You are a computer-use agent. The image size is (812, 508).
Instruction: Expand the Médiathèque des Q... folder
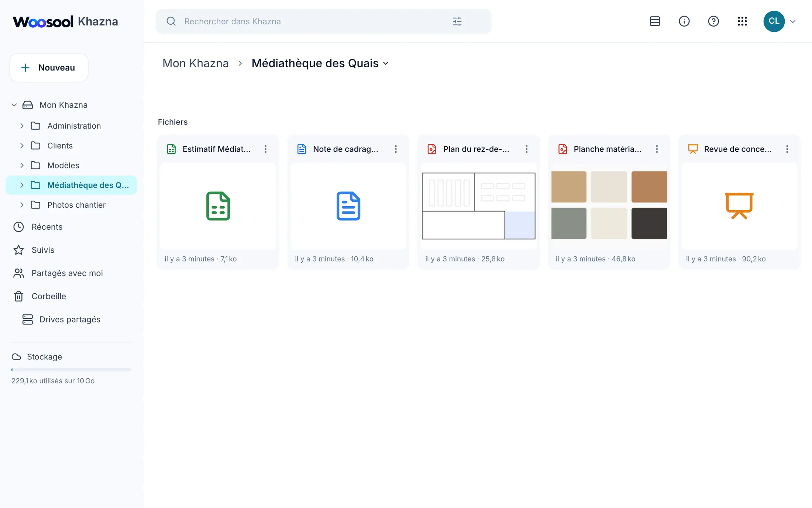point(22,185)
